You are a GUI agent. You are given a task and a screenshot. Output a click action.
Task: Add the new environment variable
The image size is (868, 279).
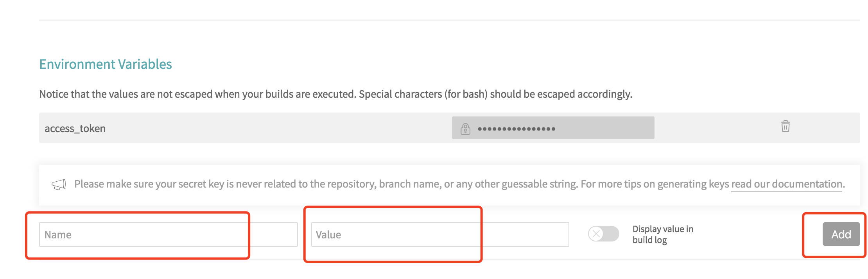pyautogui.click(x=841, y=234)
